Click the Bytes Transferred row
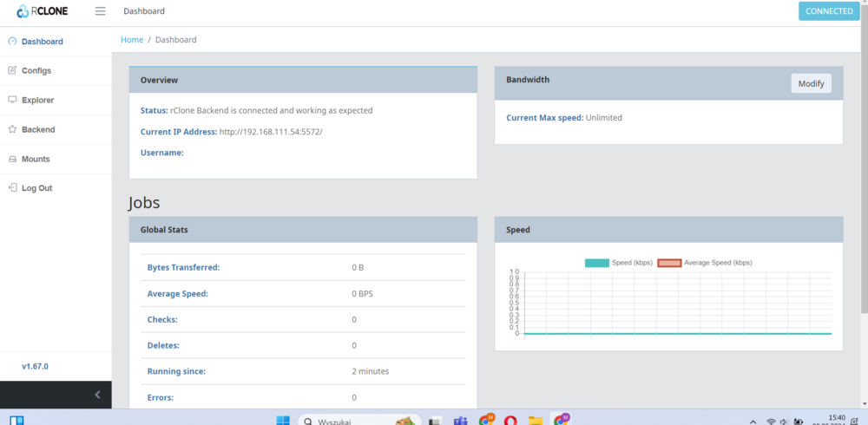This screenshot has width=868, height=425. click(303, 267)
